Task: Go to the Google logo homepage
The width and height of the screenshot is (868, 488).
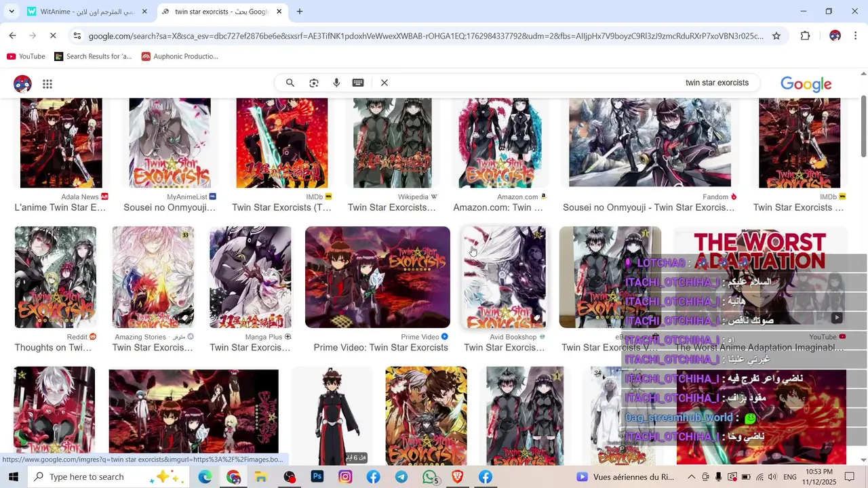Action: (806, 84)
